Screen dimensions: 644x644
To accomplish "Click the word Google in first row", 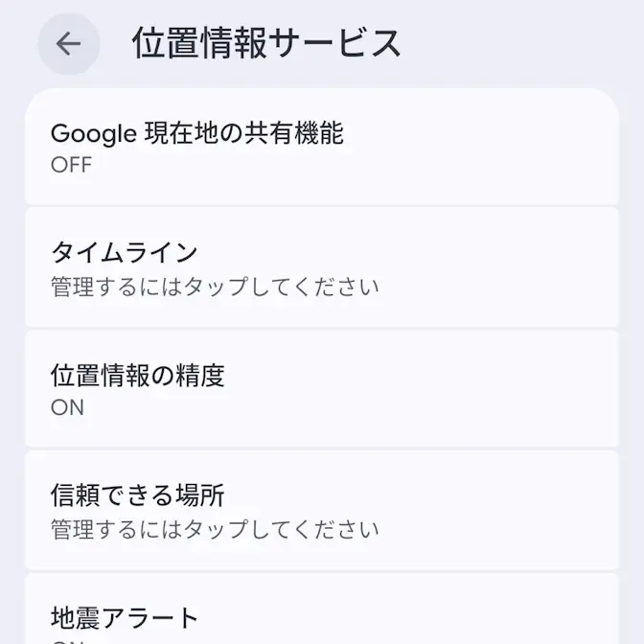I will [93, 134].
